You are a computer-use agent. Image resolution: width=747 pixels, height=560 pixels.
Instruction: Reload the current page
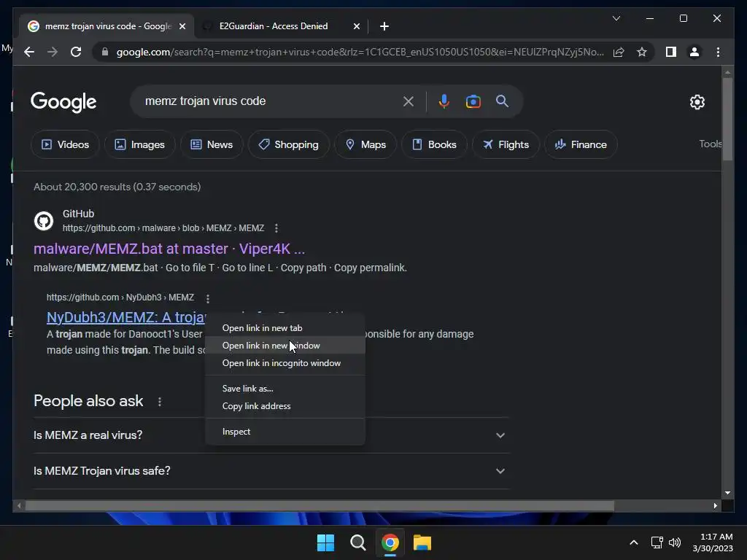[x=76, y=52]
